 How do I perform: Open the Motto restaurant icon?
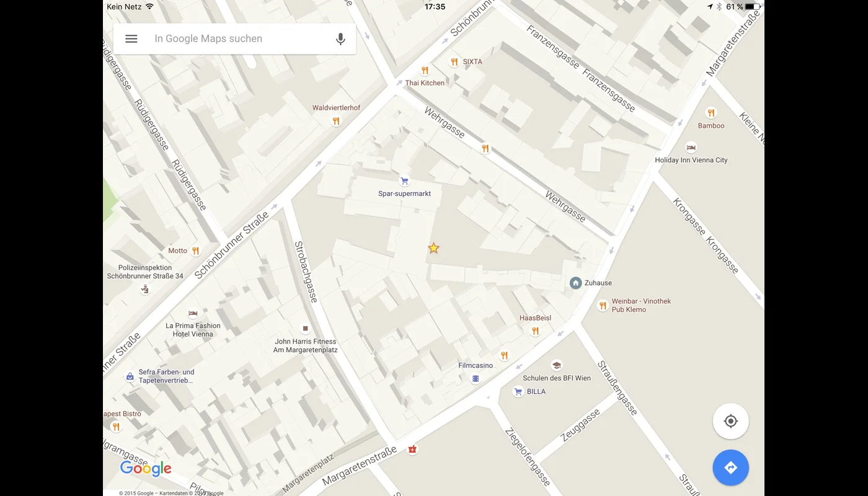point(196,250)
